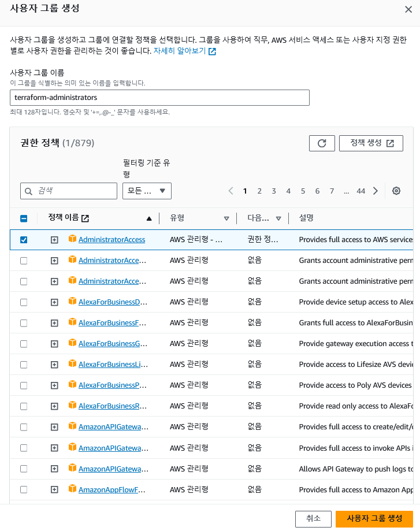Open AdministratorAccess policy link
Viewport: 420px width, 531px height.
111,239
